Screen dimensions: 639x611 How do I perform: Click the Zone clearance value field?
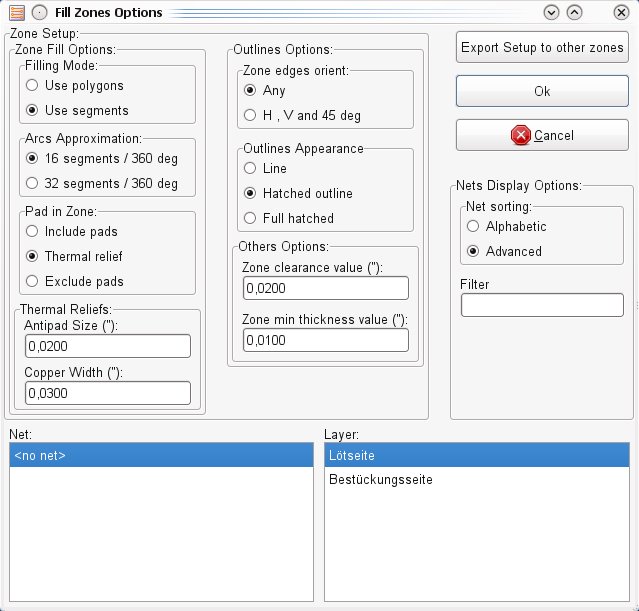326,288
